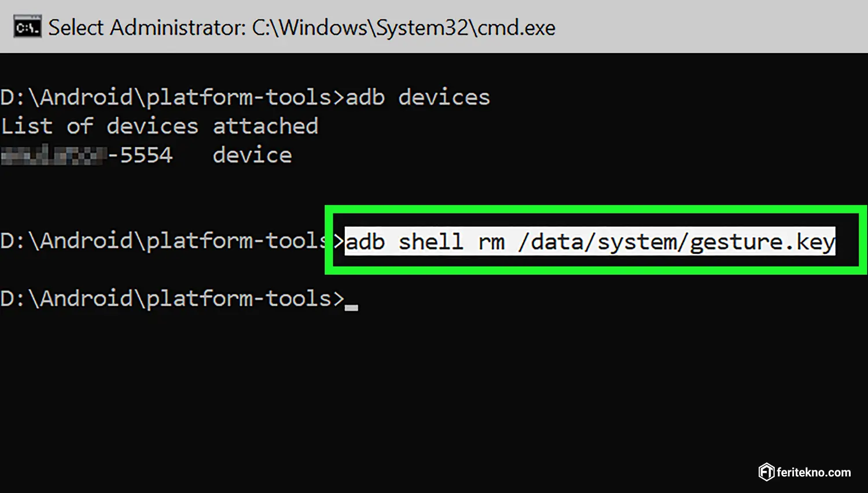Click 'gesture.key' filename in the command
This screenshot has height=493, width=868.
point(763,243)
